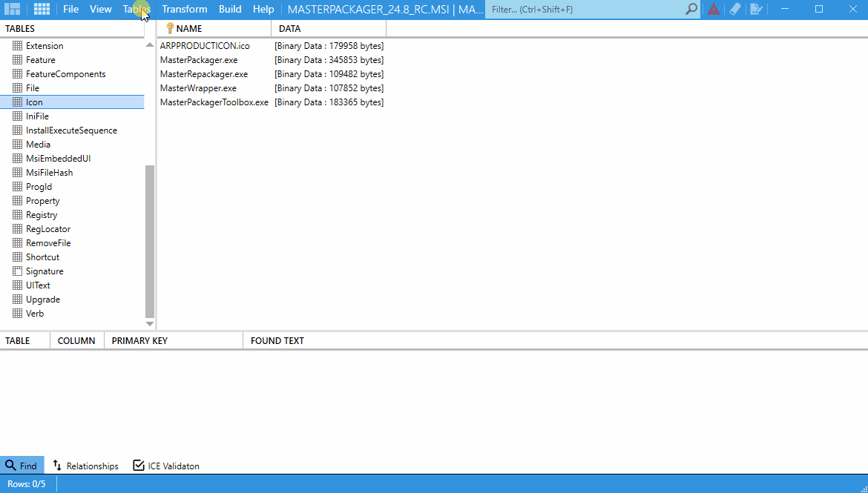This screenshot has width=868, height=493.
Task: Click the 107852 bytes binary data cell
Action: [x=329, y=88]
